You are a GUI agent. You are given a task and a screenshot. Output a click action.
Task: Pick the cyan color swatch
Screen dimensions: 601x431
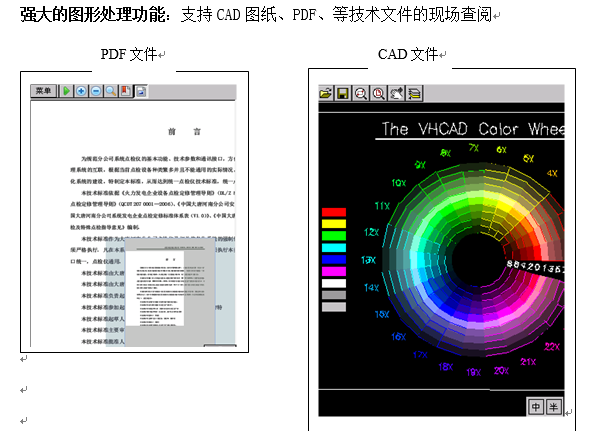[x=333, y=248]
